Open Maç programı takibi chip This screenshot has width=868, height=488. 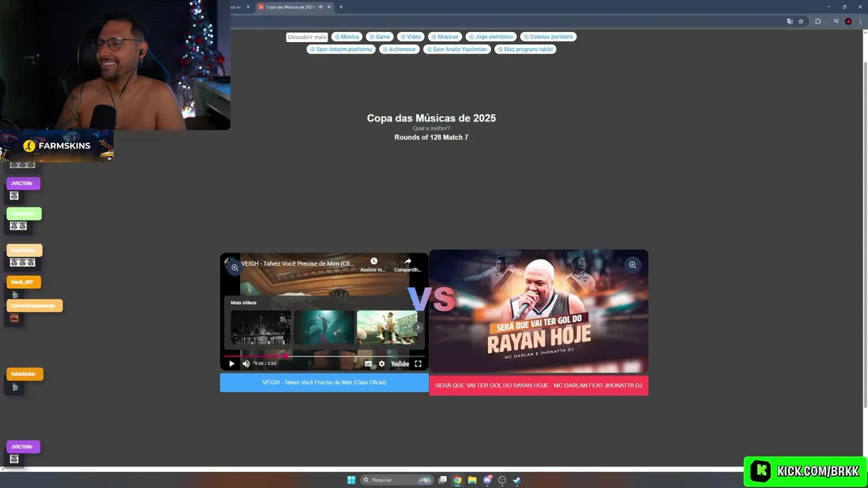pos(525,49)
